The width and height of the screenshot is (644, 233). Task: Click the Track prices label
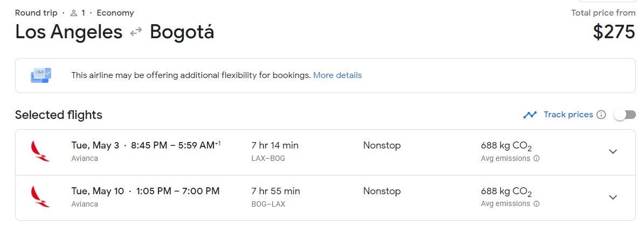pos(568,115)
